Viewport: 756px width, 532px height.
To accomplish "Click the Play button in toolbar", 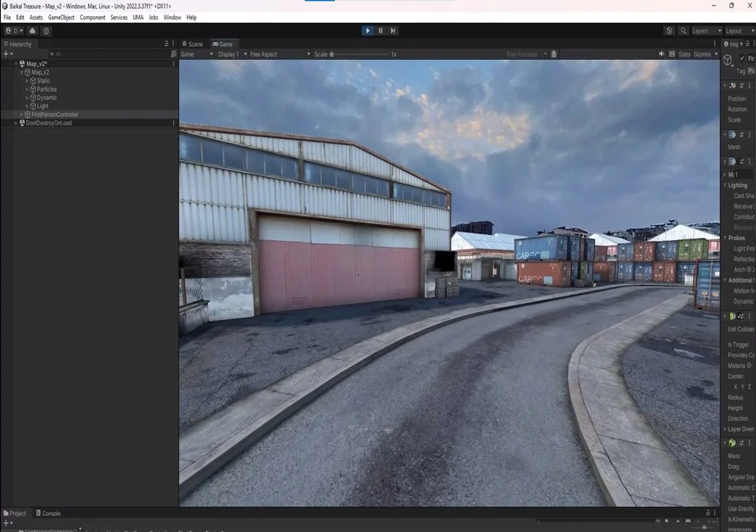I will [368, 30].
